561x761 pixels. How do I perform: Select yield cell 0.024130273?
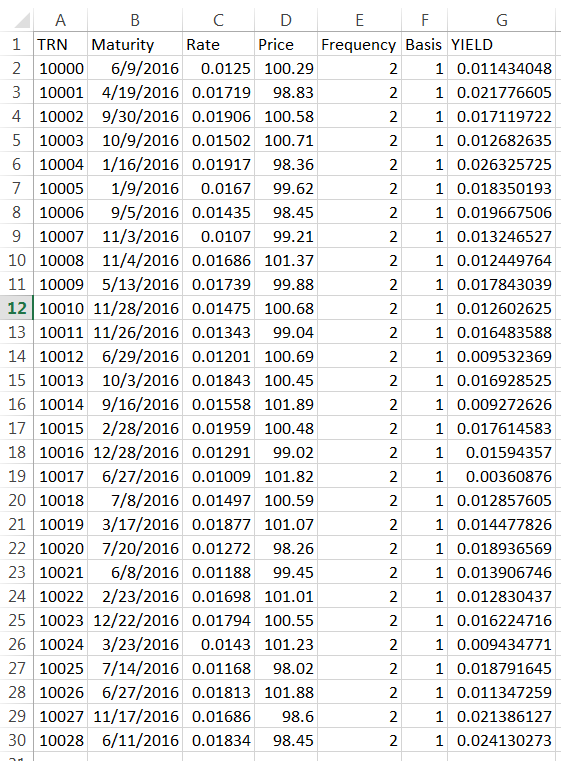click(502, 740)
